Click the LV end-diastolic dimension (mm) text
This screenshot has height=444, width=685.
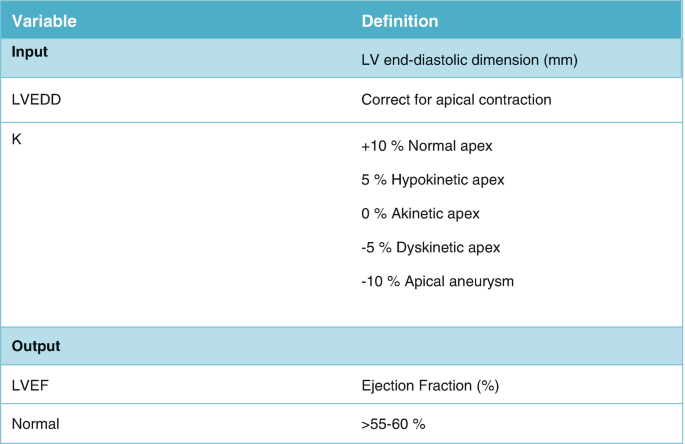click(x=470, y=61)
